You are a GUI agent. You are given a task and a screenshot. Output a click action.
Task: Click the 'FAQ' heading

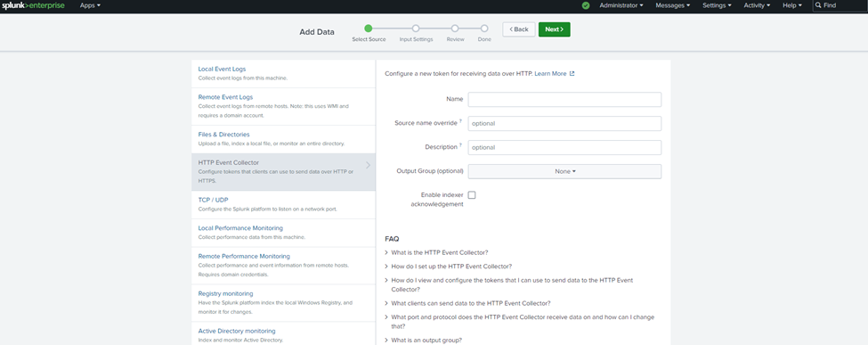click(392, 239)
